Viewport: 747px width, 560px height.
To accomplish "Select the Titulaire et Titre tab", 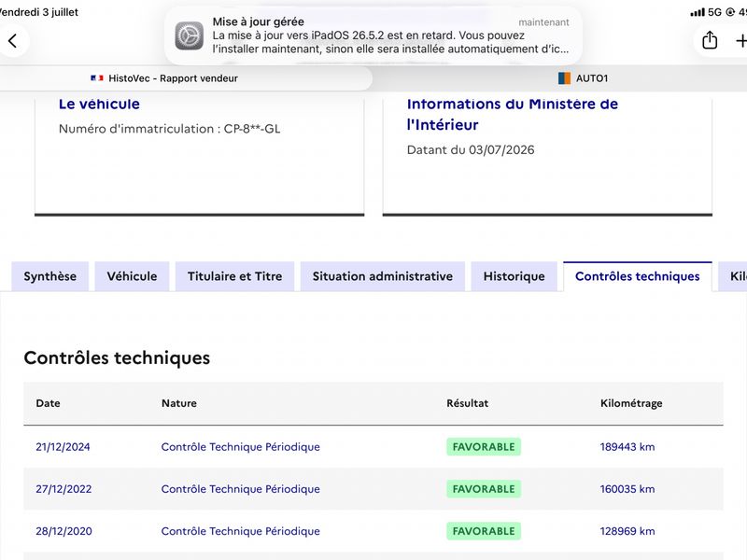I will pos(235,276).
